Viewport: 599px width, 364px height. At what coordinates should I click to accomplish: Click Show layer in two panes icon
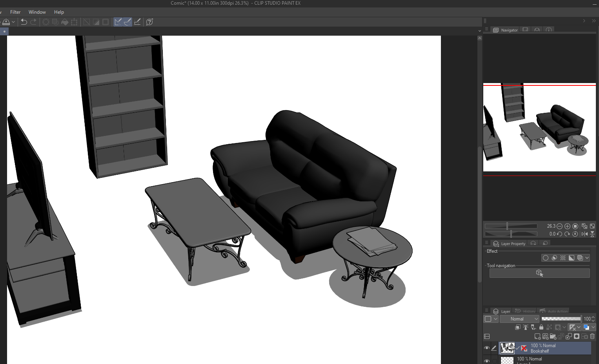487,336
